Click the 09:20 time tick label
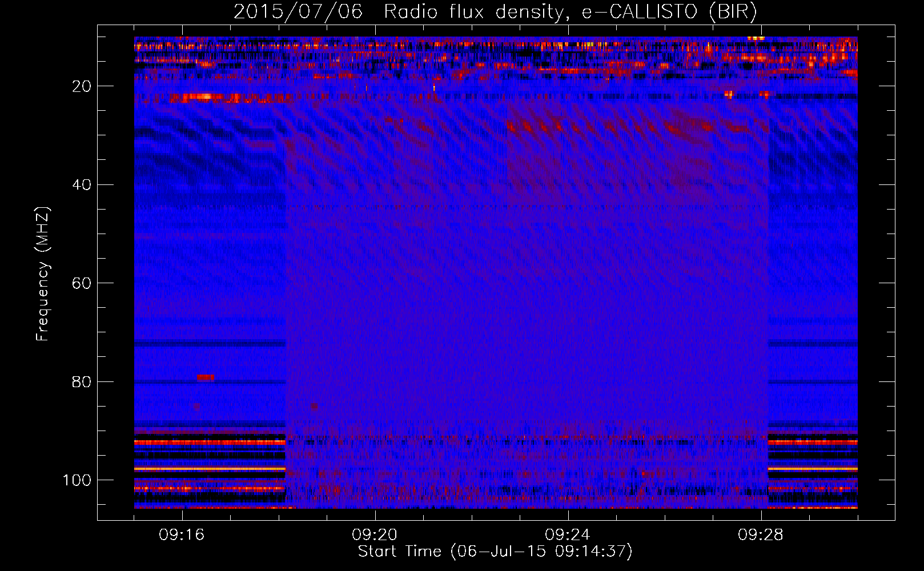The width and height of the screenshot is (924, 571). (375, 535)
